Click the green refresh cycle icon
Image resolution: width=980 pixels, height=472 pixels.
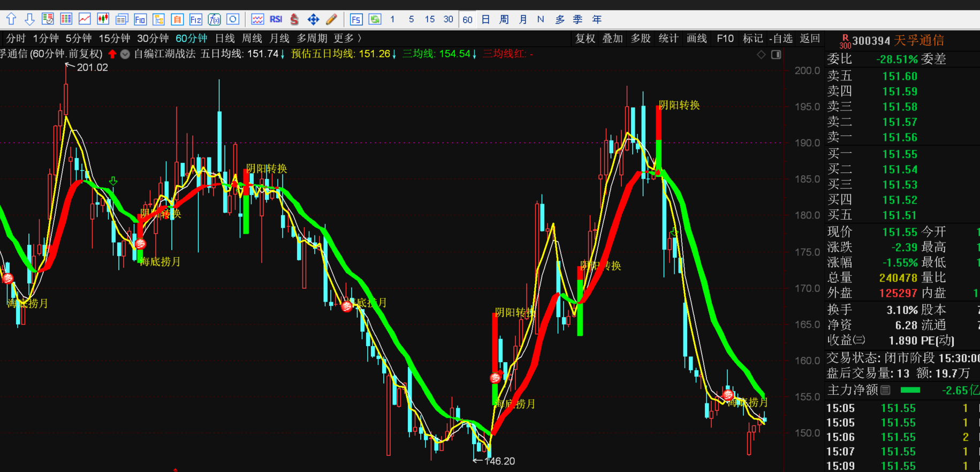(x=375, y=19)
